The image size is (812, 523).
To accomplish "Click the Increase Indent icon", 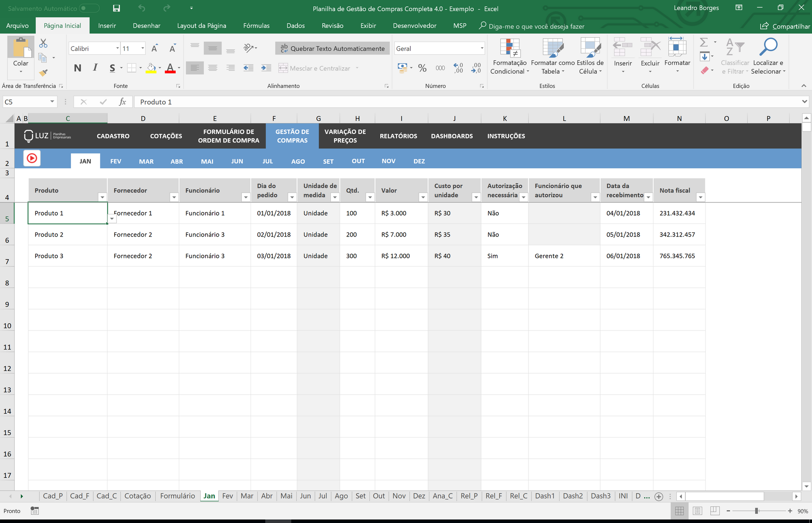I will click(266, 68).
